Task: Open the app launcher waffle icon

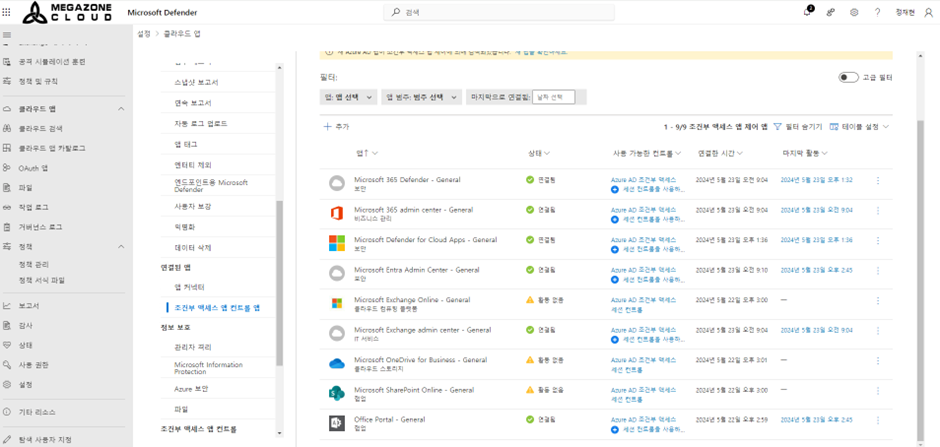Action: [7, 12]
